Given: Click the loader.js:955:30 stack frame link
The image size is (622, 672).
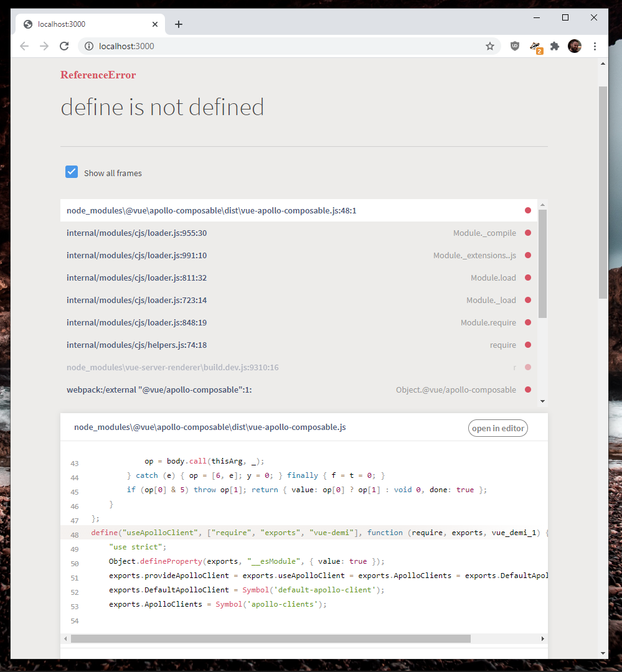Looking at the screenshot, I should click(x=138, y=233).
